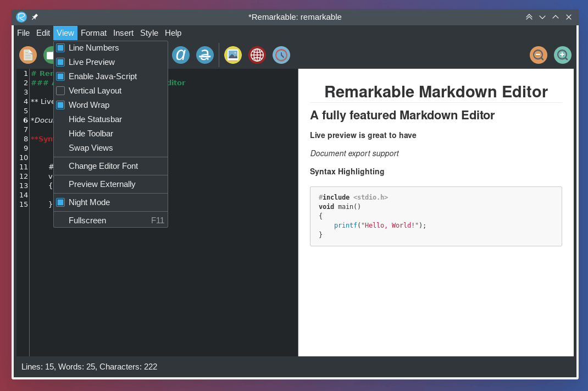Zoom out with the orange magnifier icon
The width and height of the screenshot is (588, 391).
pyautogui.click(x=539, y=55)
